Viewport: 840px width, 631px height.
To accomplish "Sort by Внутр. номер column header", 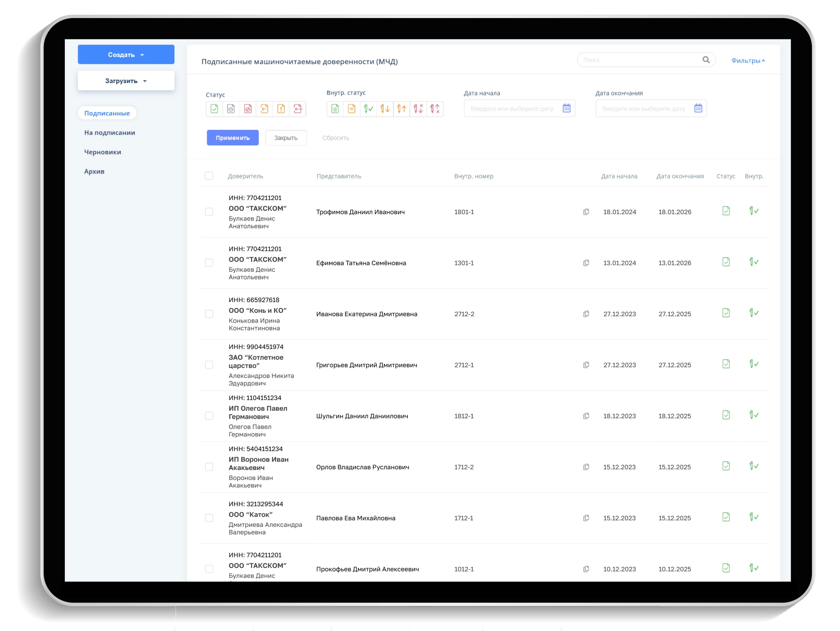I will pyautogui.click(x=474, y=176).
